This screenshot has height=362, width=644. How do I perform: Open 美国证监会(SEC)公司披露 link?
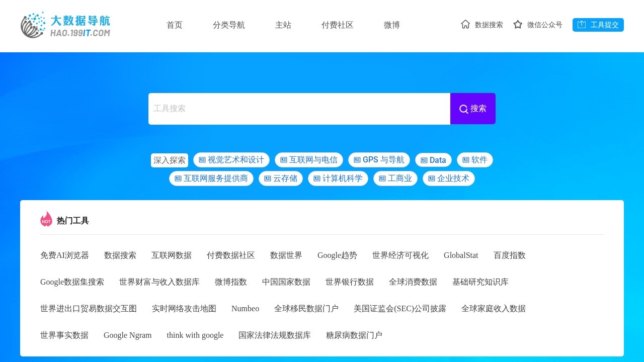[x=400, y=309]
